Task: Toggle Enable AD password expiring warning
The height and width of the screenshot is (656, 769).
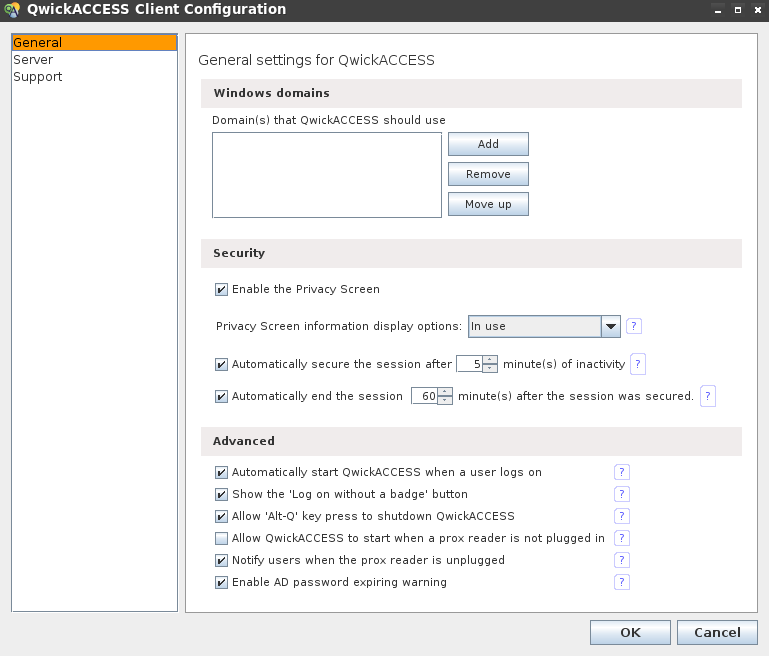Action: [221, 582]
